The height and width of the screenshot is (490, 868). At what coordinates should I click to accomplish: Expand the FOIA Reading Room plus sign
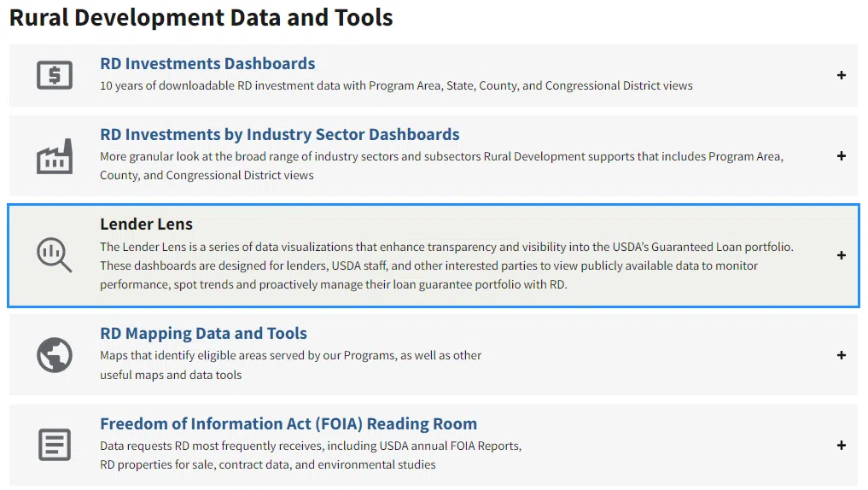tap(841, 445)
